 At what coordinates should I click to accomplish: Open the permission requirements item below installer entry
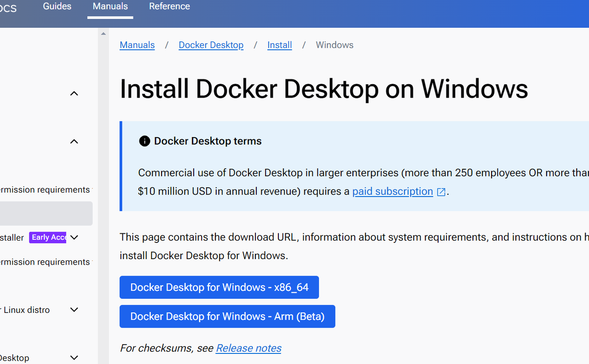click(45, 262)
